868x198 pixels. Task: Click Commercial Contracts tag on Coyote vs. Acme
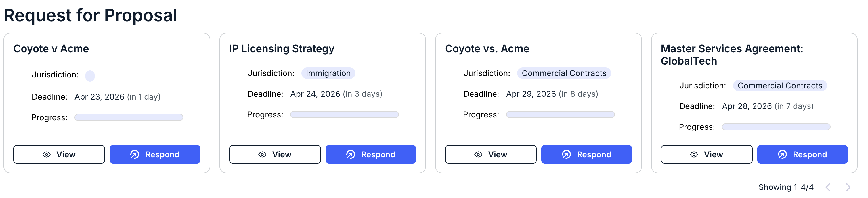coord(564,73)
